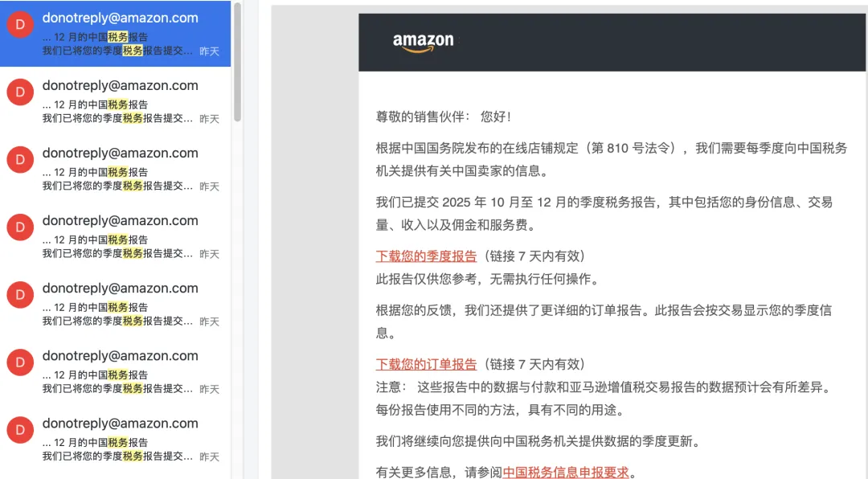Open the second donotreply@amazon.com email in list
Viewport: 868px width, 479px height.
coord(115,101)
